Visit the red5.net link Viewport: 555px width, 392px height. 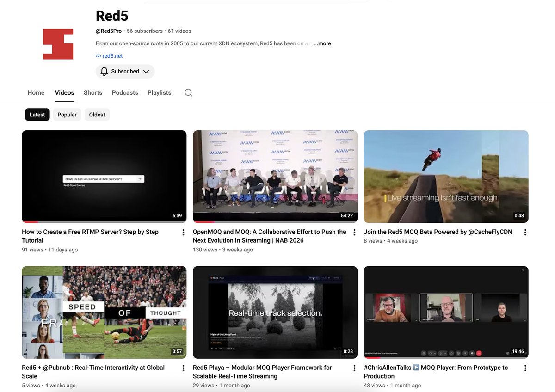(x=112, y=56)
